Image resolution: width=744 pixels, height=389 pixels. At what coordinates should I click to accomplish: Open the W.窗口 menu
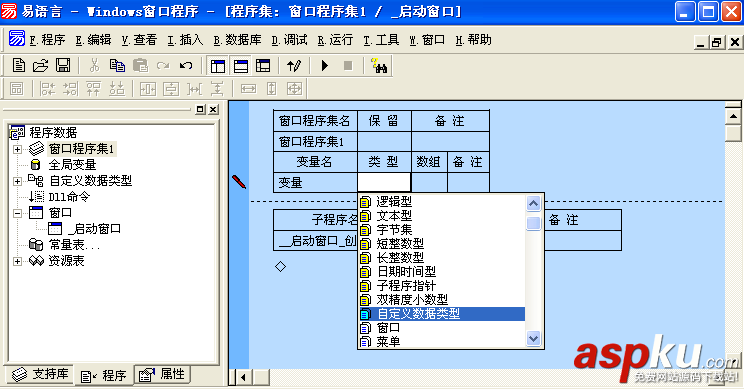tap(427, 40)
